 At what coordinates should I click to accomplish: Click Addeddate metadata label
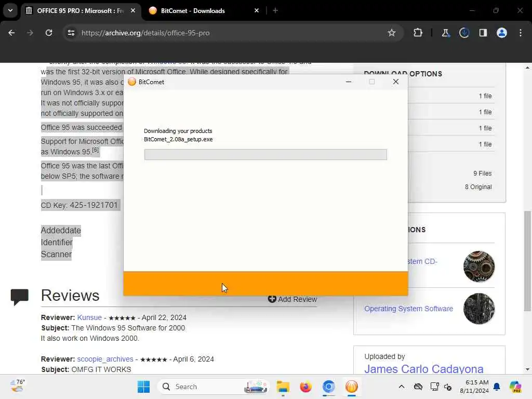pyautogui.click(x=61, y=230)
